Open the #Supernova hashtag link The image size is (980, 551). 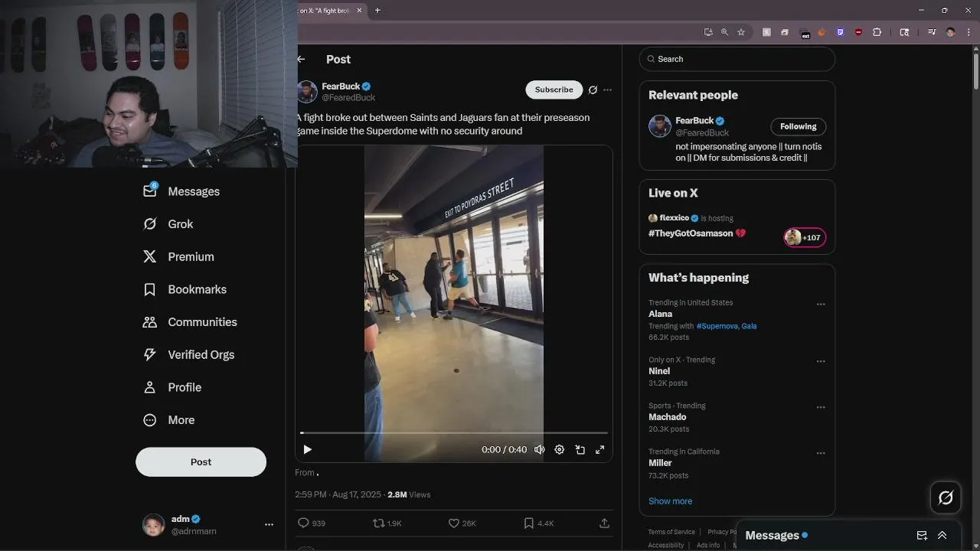[717, 326]
